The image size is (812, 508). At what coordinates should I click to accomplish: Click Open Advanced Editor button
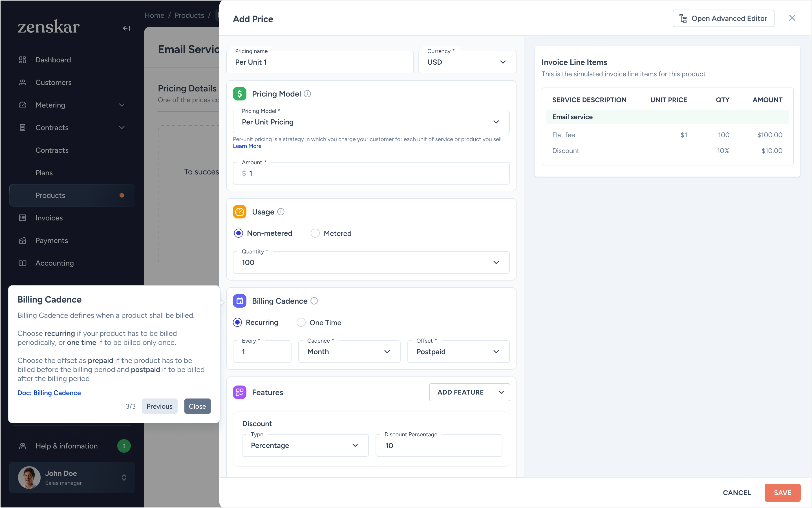click(x=723, y=18)
